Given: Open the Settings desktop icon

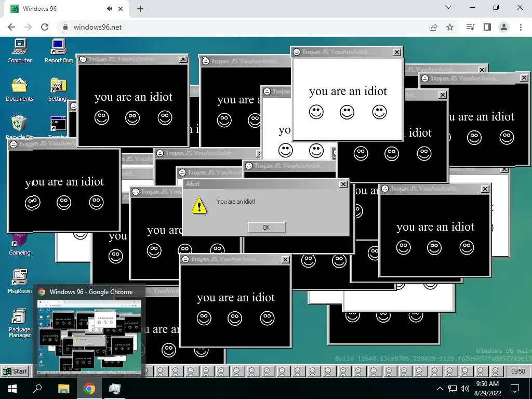Looking at the screenshot, I should (x=58, y=89).
